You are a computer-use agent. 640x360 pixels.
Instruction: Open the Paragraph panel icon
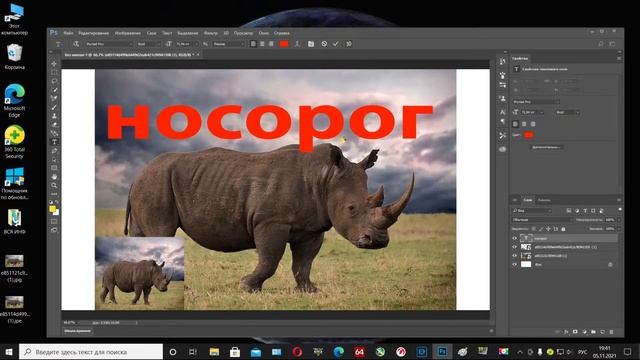(x=502, y=122)
